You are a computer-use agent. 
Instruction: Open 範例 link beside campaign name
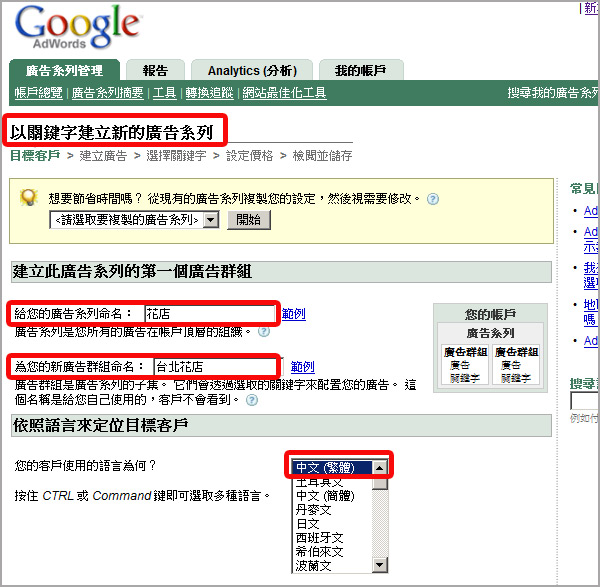[293, 314]
